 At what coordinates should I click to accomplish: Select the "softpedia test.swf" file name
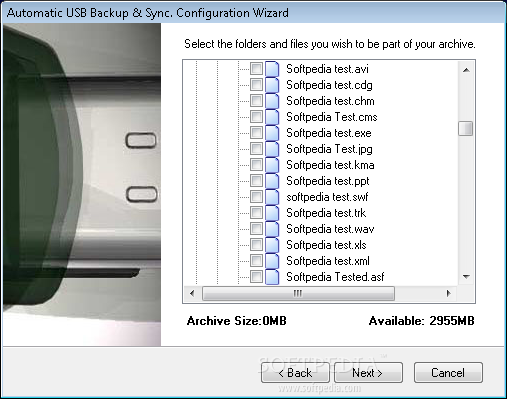click(327, 197)
